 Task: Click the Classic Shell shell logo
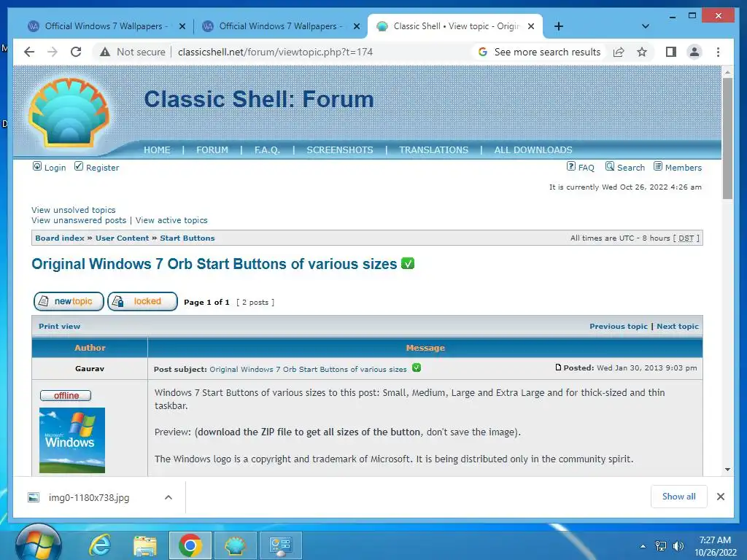click(69, 112)
